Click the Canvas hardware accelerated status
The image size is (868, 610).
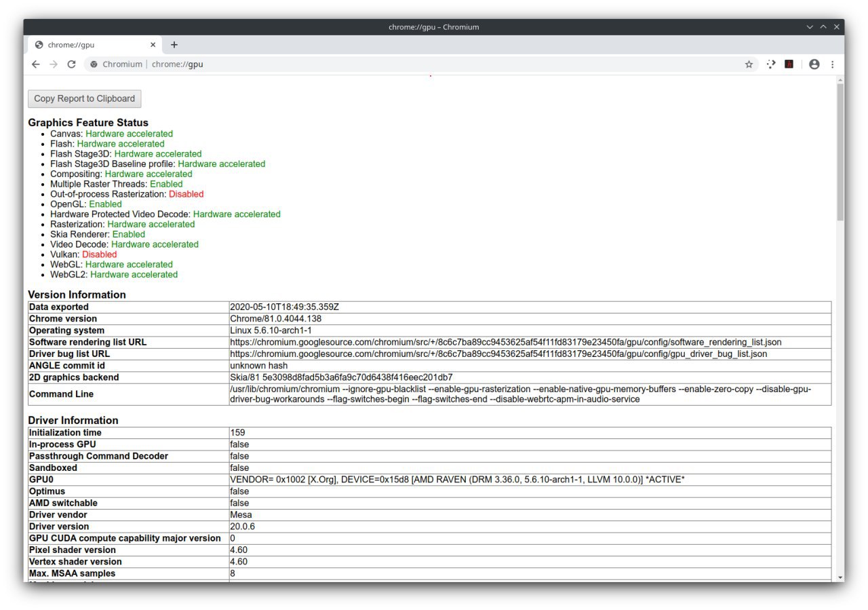coord(129,134)
